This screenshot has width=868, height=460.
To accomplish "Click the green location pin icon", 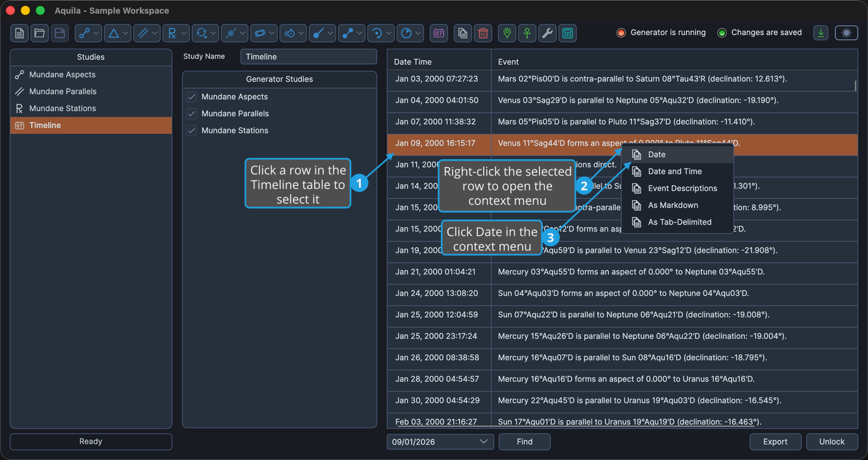I will pyautogui.click(x=507, y=33).
